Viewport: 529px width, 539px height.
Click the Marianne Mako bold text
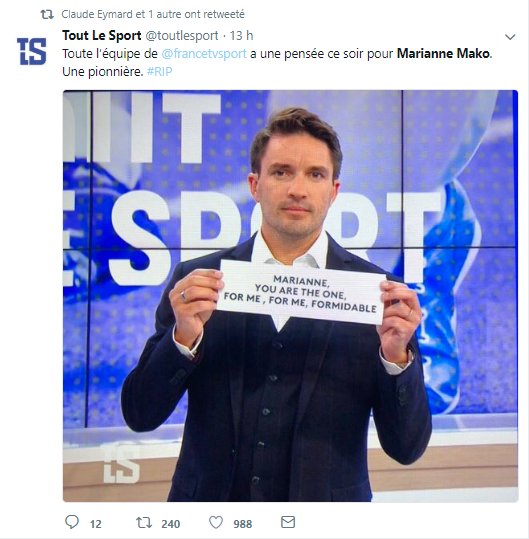click(443, 54)
